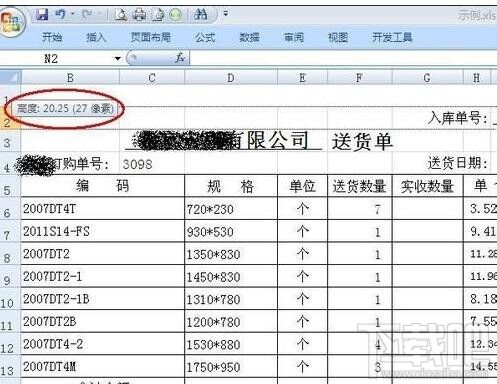497x384 pixels.
Task: Open the 审阅 ribbon tab
Action: (294, 37)
